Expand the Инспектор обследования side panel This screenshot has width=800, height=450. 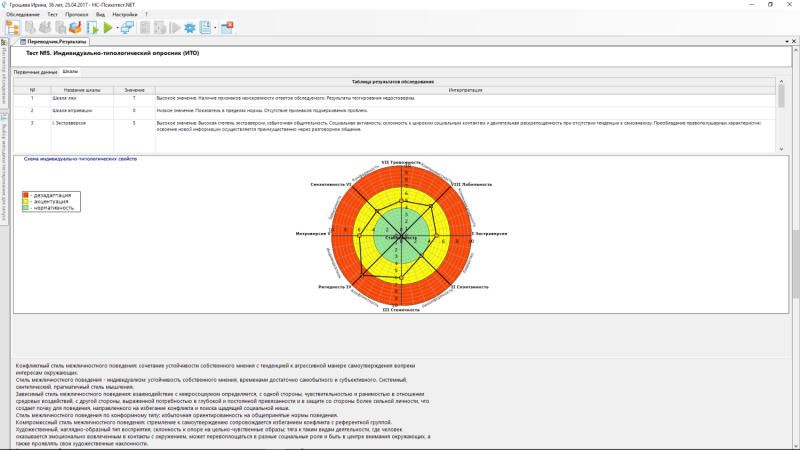point(4,71)
